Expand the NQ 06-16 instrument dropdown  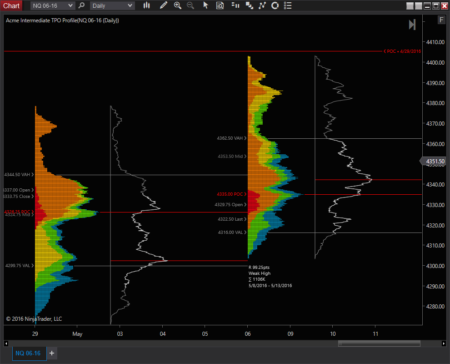(52, 6)
